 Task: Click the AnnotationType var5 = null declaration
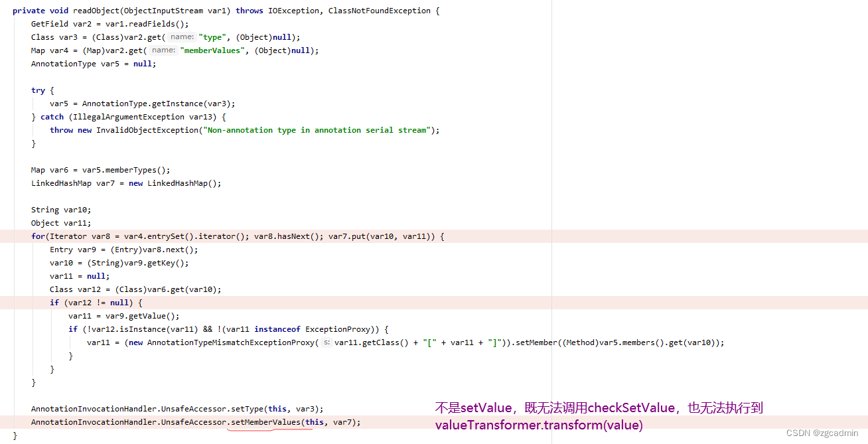point(94,64)
